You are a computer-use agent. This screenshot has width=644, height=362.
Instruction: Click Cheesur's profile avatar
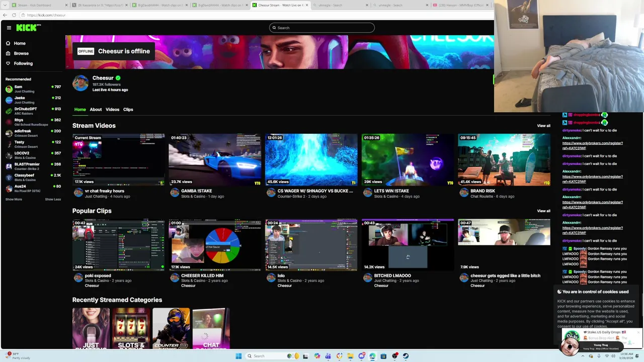pos(80,83)
